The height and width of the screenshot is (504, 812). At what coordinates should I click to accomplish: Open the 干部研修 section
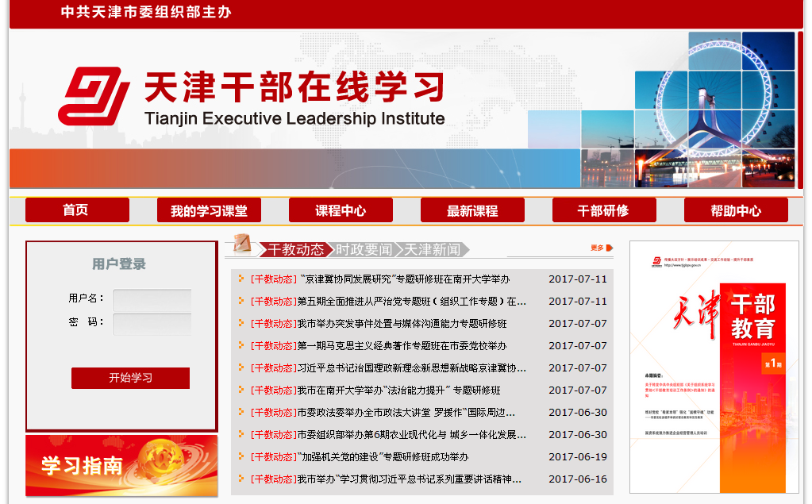coord(604,210)
